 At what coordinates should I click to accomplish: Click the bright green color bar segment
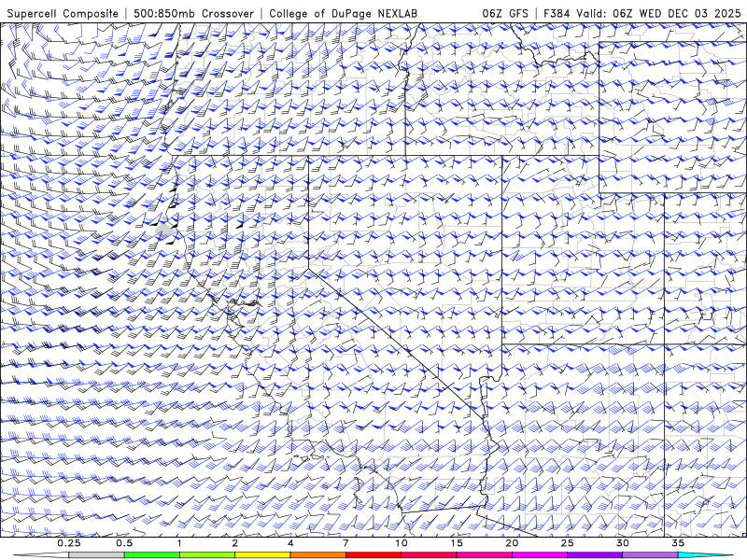tap(152, 555)
